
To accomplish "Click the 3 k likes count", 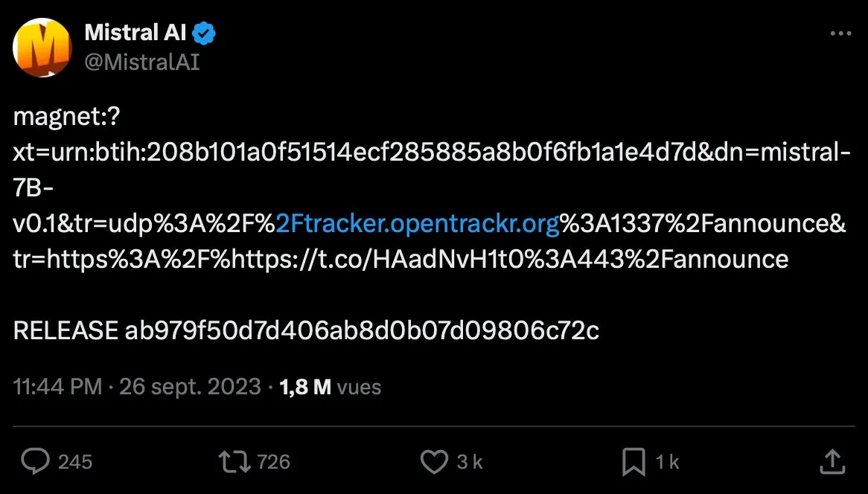I will pyautogui.click(x=470, y=462).
